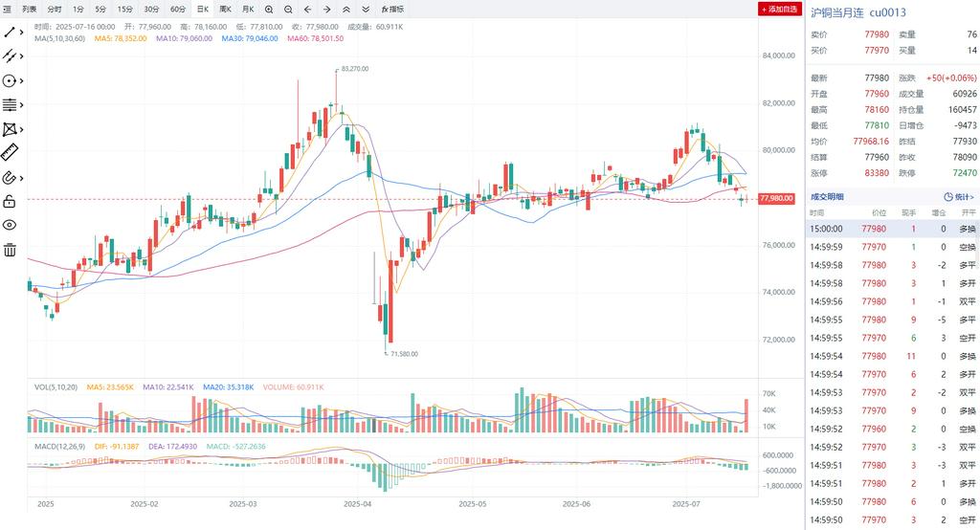The height and width of the screenshot is (530, 980).
Task: Select the trend line drawing tool
Action: click(10, 32)
